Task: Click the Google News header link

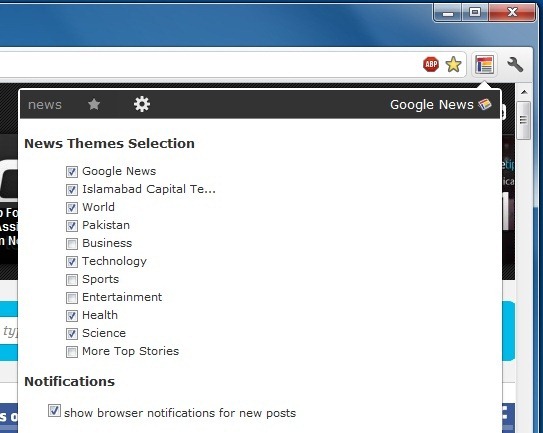Action: (x=431, y=105)
